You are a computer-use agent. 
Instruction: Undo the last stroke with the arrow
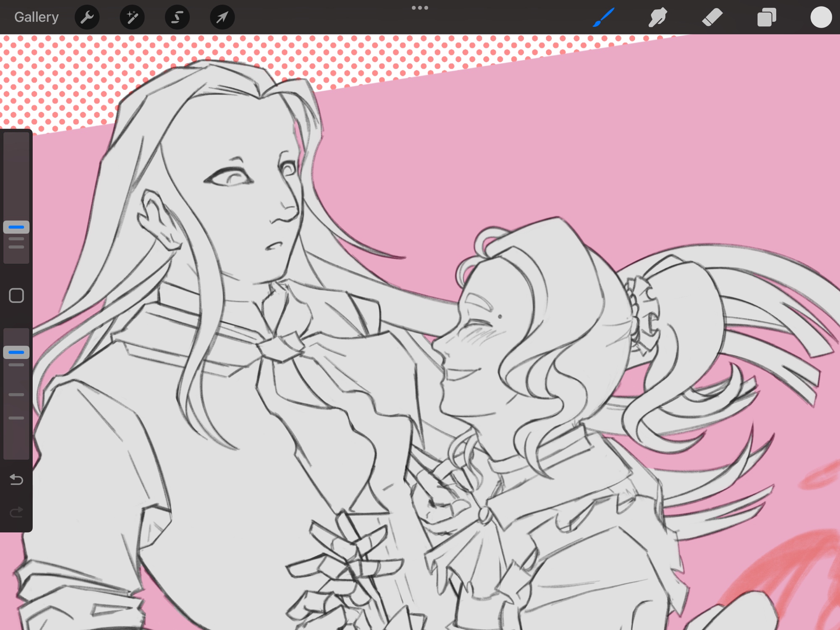coord(16,479)
